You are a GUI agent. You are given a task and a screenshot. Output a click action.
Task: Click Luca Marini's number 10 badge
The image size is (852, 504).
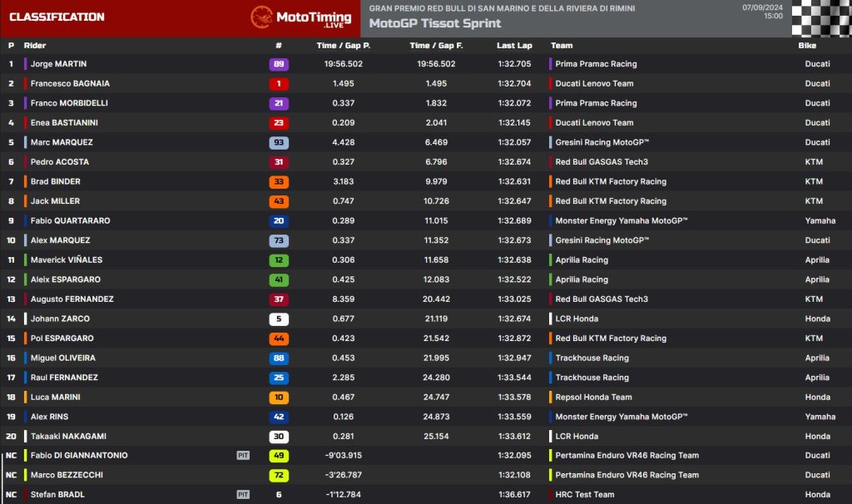tap(279, 397)
